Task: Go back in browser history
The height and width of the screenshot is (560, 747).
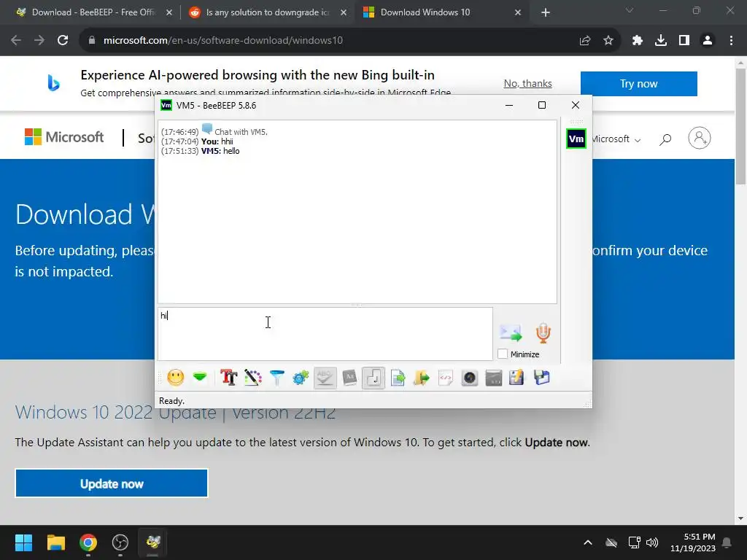Action: tap(16, 41)
